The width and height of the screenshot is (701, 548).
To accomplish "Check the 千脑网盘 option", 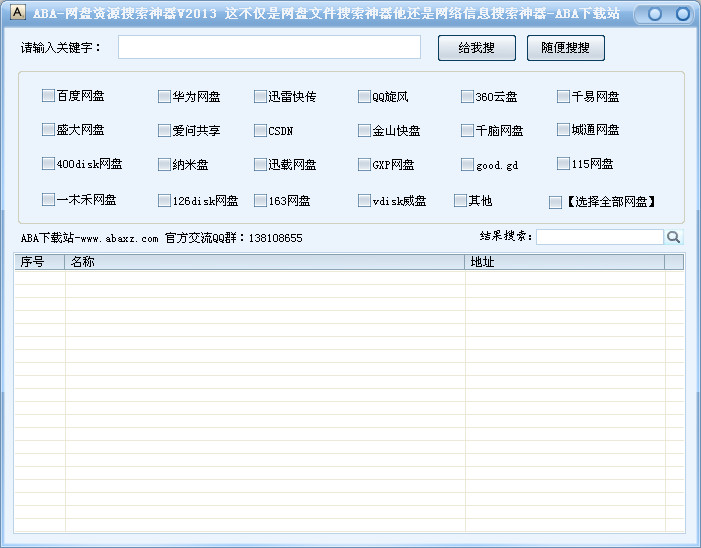I will click(x=467, y=131).
